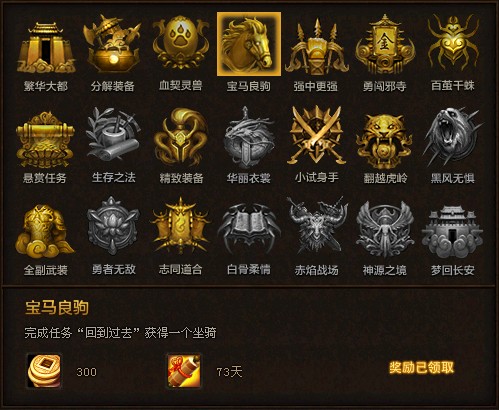
Task: Open the 悬赏任务 scroll achievement icon
Action: click(x=45, y=138)
